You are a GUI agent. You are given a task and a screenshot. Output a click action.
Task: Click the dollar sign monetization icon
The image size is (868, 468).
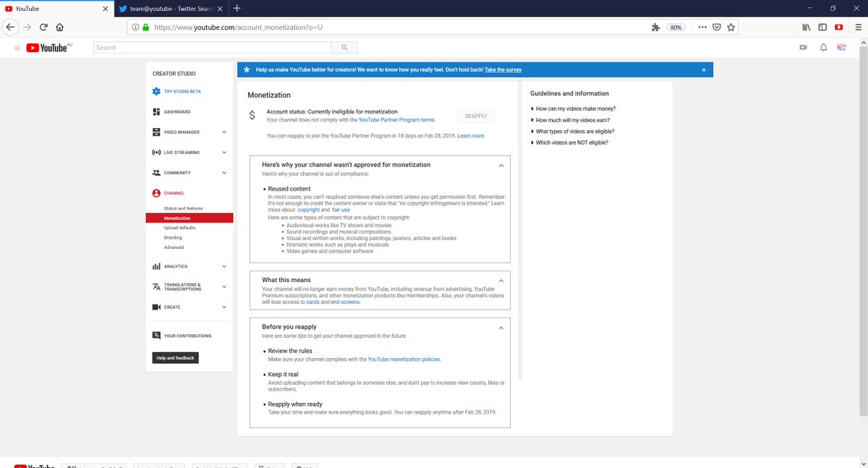[x=252, y=115]
